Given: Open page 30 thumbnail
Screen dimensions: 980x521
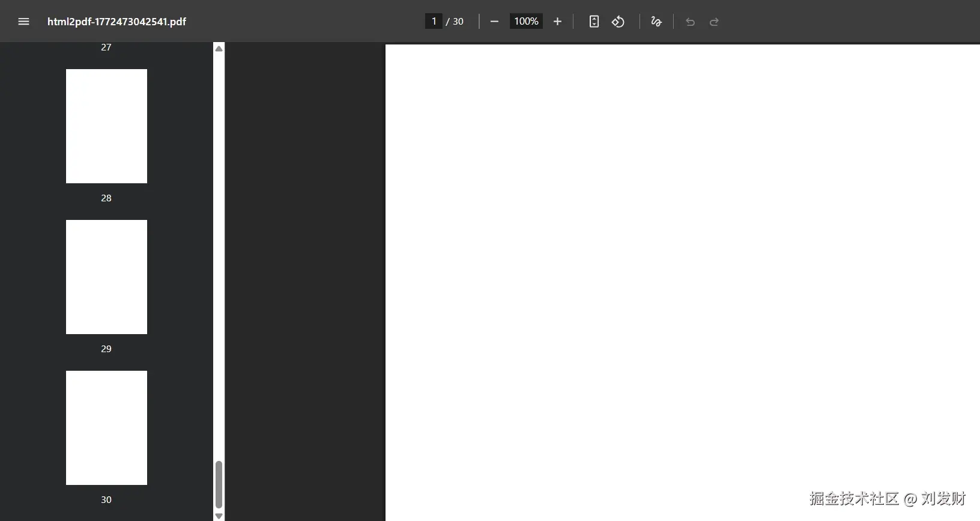Looking at the screenshot, I should 106,428.
